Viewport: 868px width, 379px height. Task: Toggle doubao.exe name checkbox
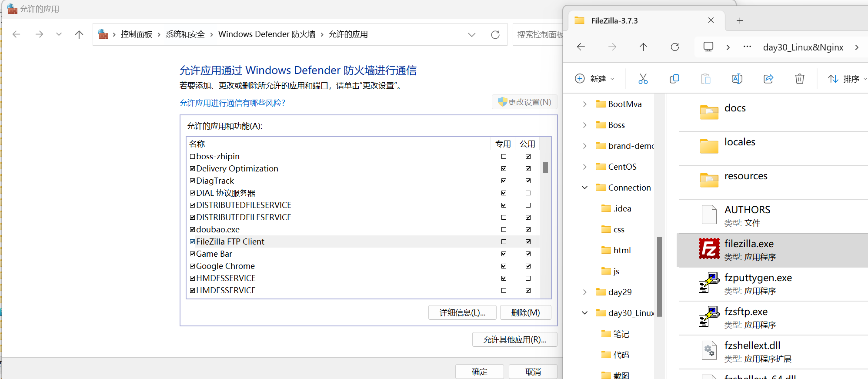[x=192, y=229]
